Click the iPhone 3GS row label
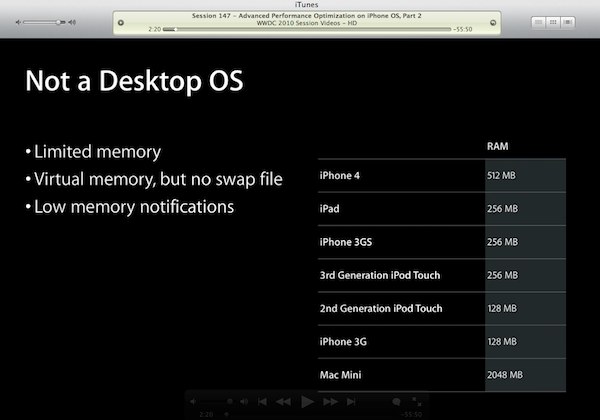The image size is (600, 420). (346, 242)
